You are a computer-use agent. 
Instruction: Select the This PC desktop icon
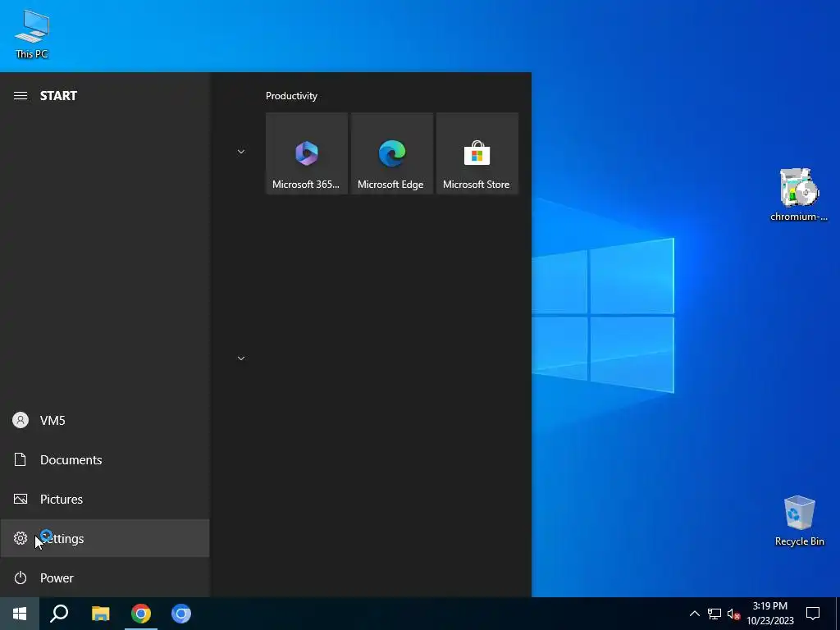pos(32,34)
